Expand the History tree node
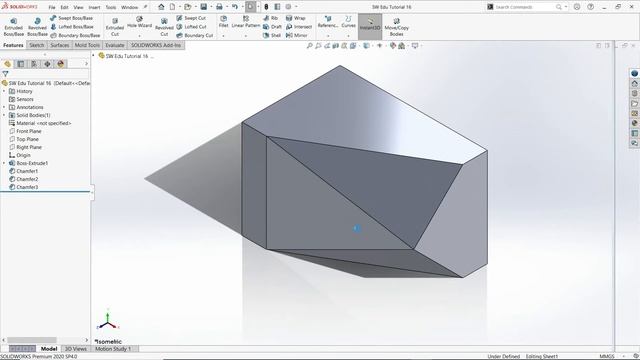Image resolution: width=640 pixels, height=360 pixels. pos(4,91)
